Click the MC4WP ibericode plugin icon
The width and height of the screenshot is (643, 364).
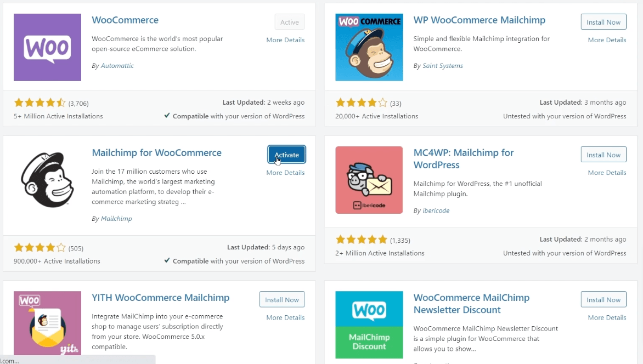point(369,180)
